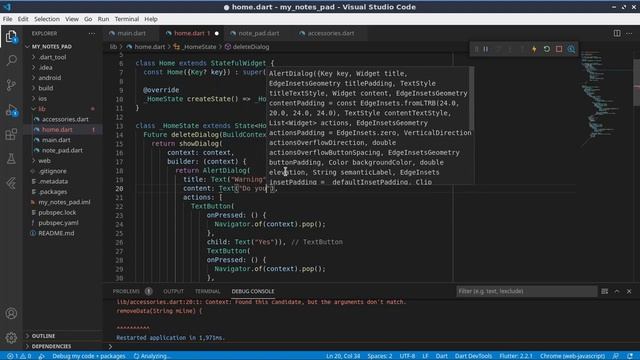Open the PROBLEMS panel tab
Image resolution: width=640 pixels, height=360 pixels.
tap(127, 291)
